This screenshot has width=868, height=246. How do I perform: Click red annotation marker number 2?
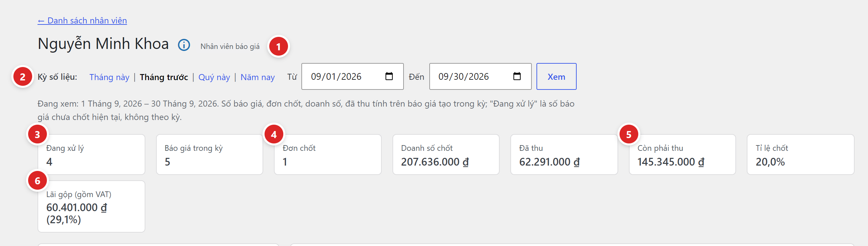[22, 77]
